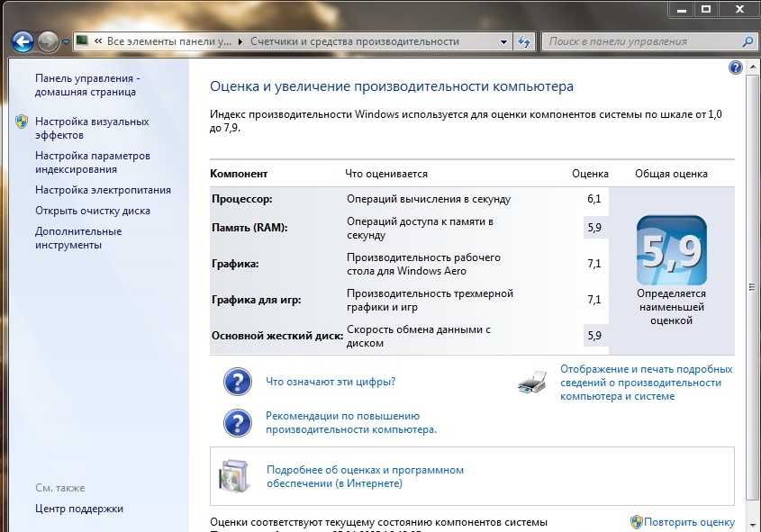
Task: Open recent pages dropdown next to Forward arrow
Action: (x=66, y=42)
